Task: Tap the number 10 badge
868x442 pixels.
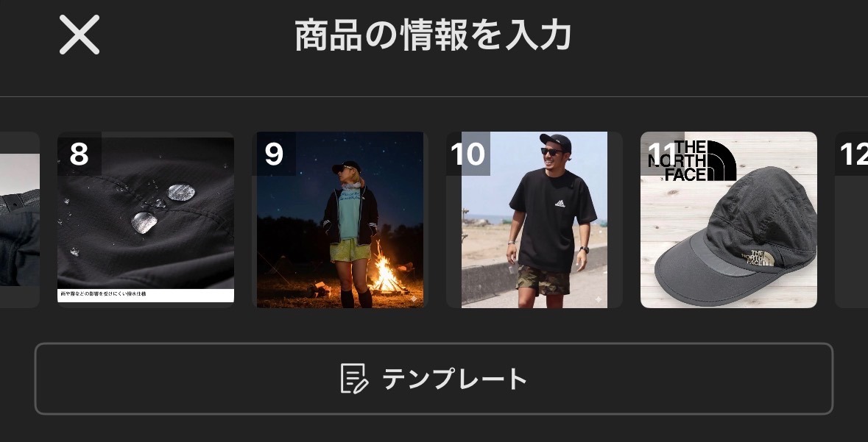Action: point(467,154)
